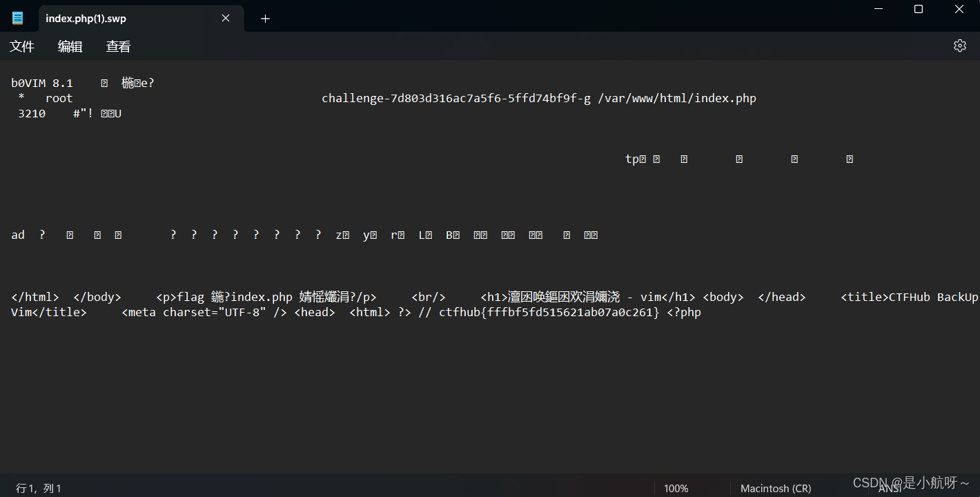
Task: Click the ctfhub flag string in the text
Action: coord(549,312)
